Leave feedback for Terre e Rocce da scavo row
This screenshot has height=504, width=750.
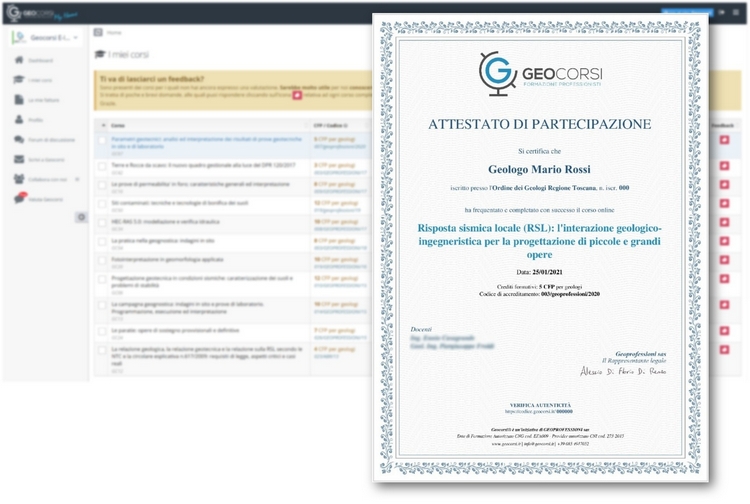pyautogui.click(x=724, y=165)
